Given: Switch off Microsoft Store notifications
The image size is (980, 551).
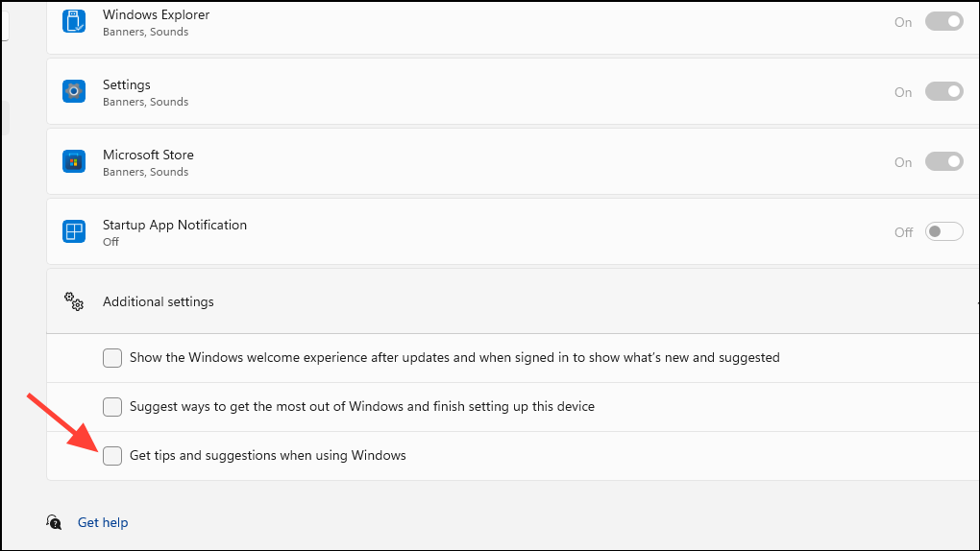Looking at the screenshot, I should tap(943, 161).
